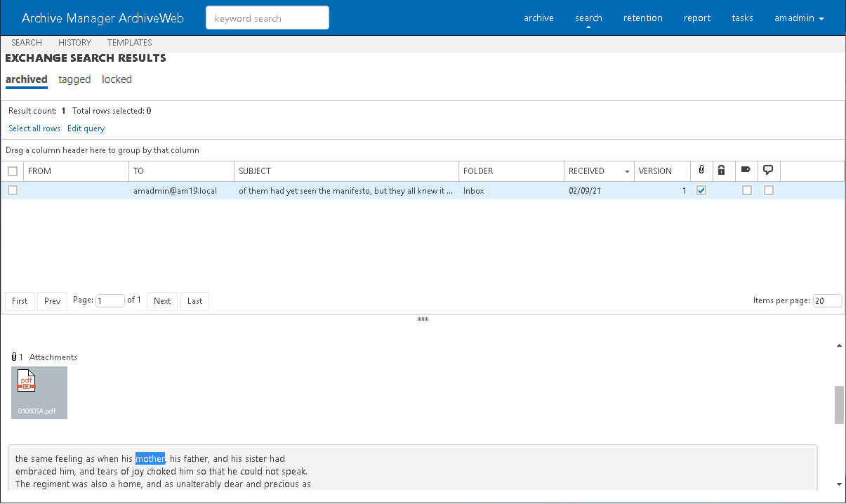Click the keyword search input field
Image resolution: width=846 pixels, height=504 pixels.
click(267, 18)
